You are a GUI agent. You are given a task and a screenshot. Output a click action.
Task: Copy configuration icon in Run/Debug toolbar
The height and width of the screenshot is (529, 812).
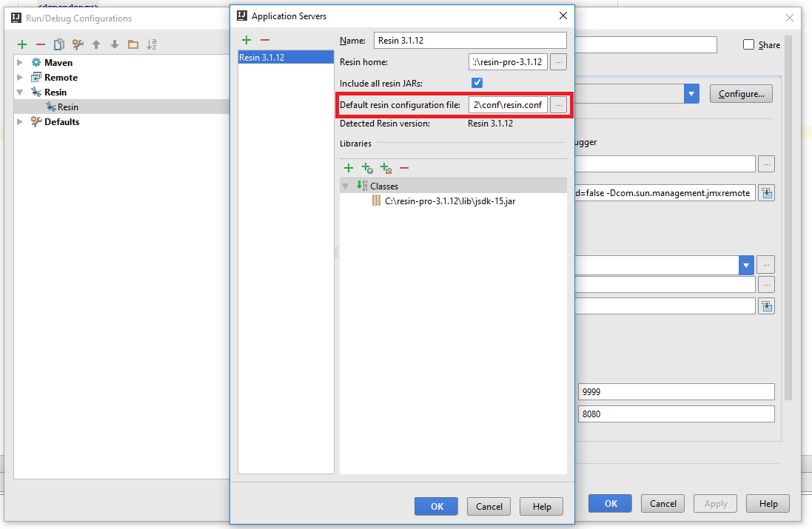tap(59, 44)
